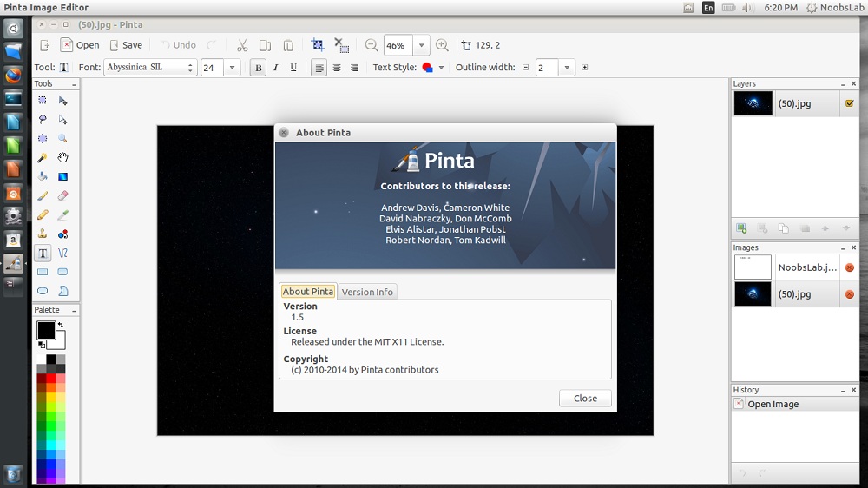Viewport: 868px width, 488px height.
Task: Select the Rounded Rectangle tool
Action: point(62,272)
